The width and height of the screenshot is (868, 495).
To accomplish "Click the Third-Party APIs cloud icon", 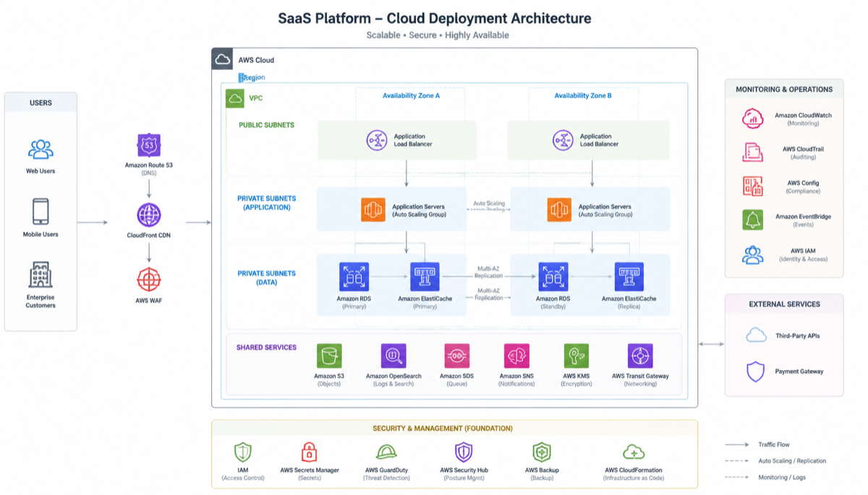I will point(756,335).
